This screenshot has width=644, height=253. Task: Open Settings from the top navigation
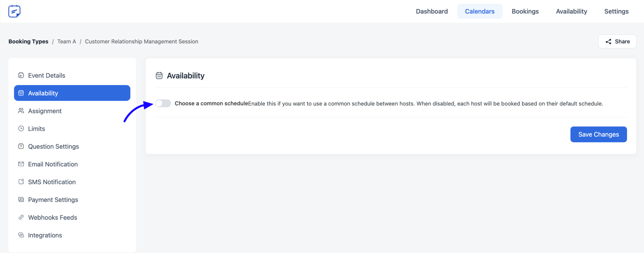[x=616, y=11]
